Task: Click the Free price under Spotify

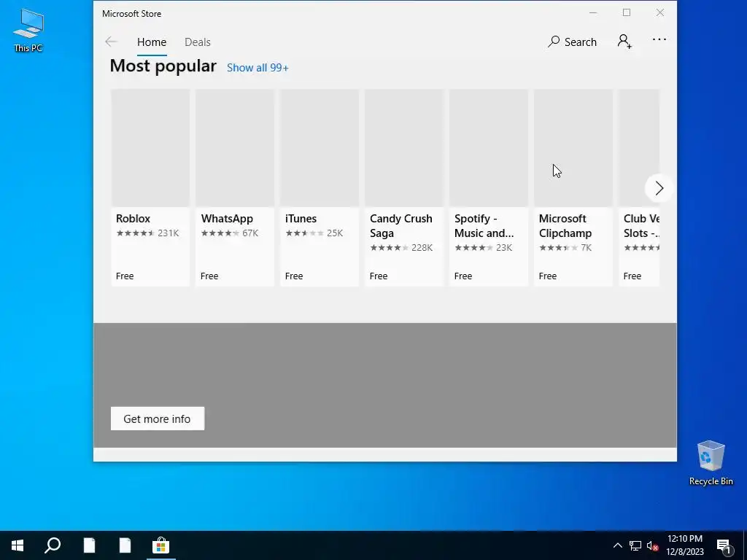Action: [463, 276]
